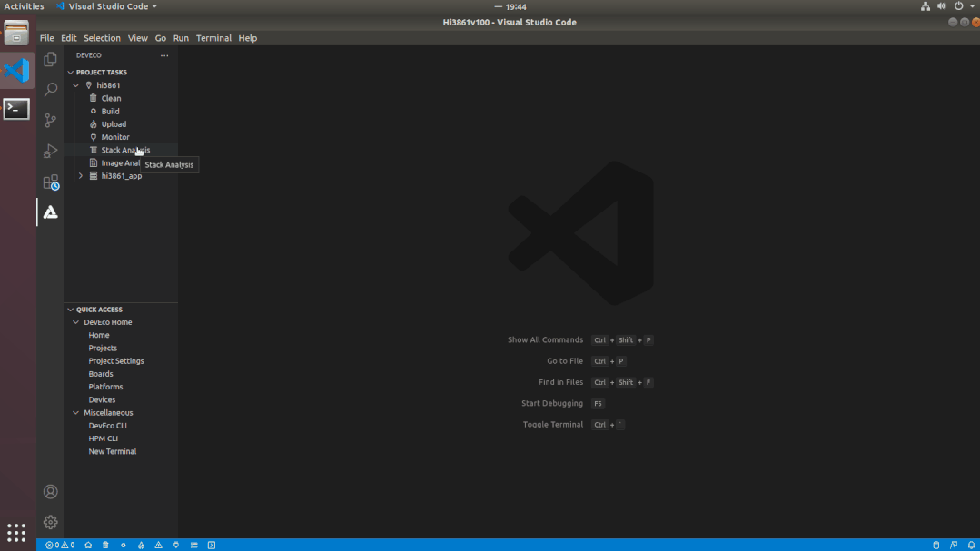
Task: Click the home icon in status bar
Action: (x=88, y=546)
